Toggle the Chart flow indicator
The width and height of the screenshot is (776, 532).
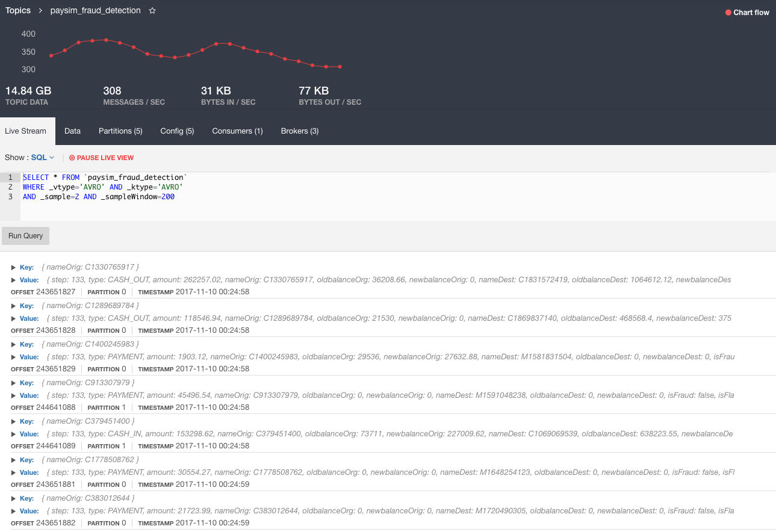coord(747,12)
